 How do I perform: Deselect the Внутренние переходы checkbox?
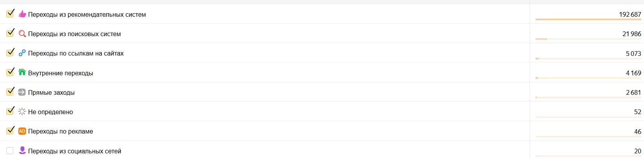click(10, 73)
